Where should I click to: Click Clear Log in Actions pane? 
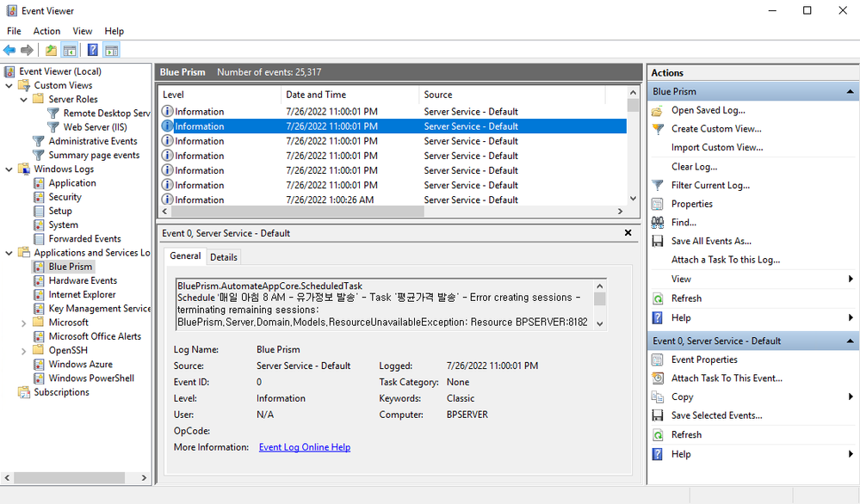click(694, 167)
